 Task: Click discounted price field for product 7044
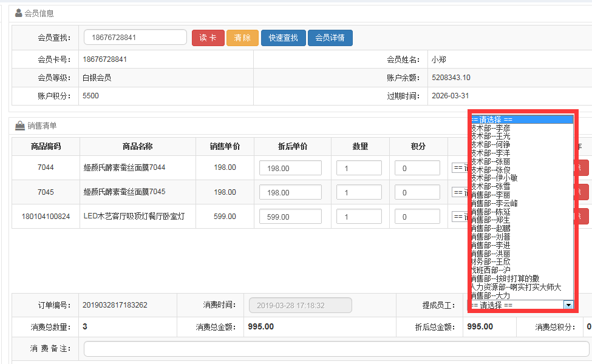click(x=290, y=168)
